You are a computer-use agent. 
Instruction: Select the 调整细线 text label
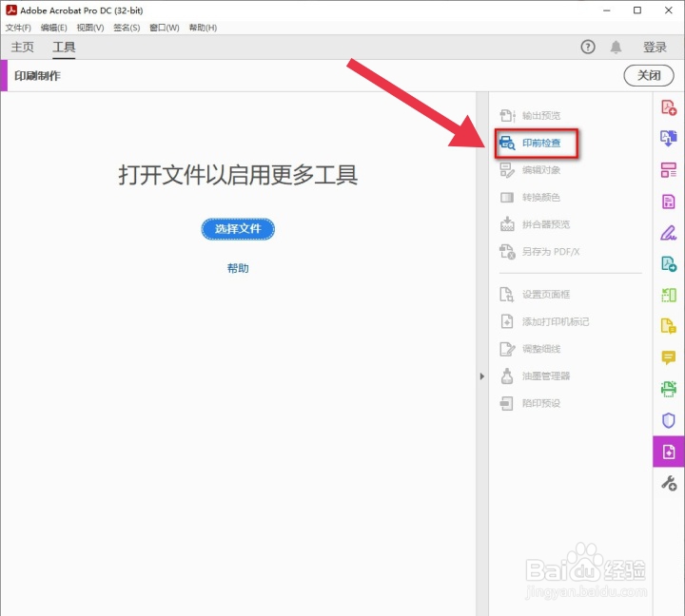[x=541, y=349]
